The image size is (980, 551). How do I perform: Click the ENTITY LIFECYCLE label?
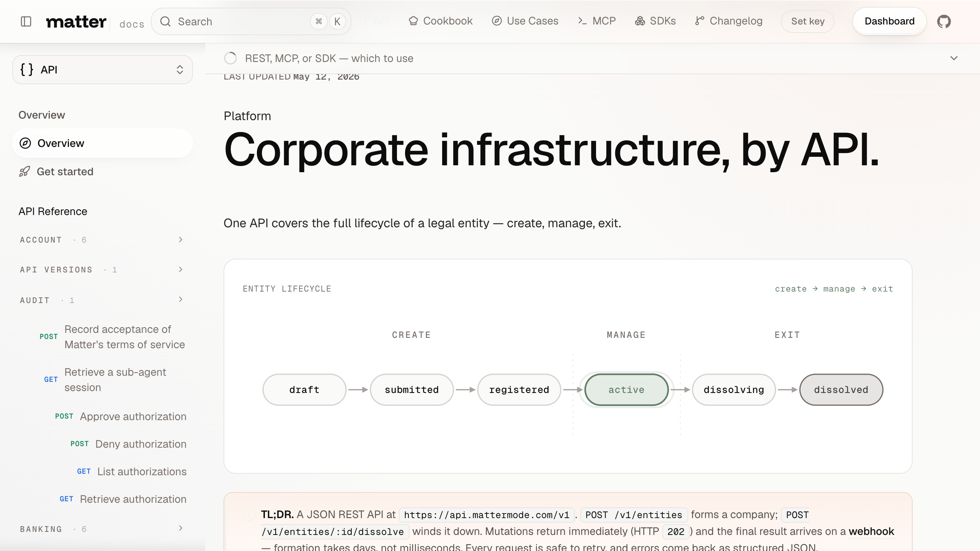tap(287, 289)
